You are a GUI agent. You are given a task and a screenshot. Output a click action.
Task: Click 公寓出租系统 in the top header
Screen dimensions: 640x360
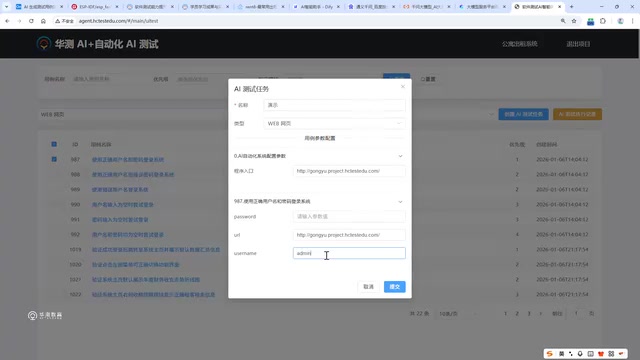tap(519, 44)
